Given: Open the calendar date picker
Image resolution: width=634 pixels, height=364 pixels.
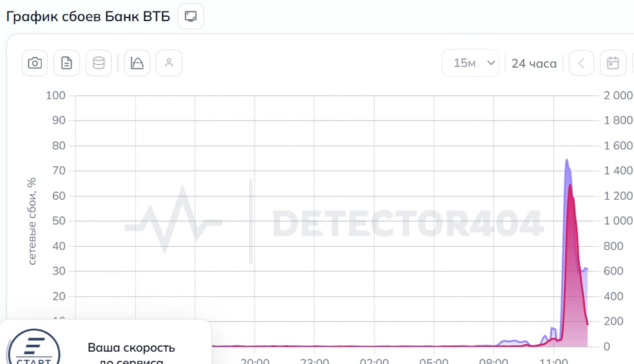Looking at the screenshot, I should [613, 63].
